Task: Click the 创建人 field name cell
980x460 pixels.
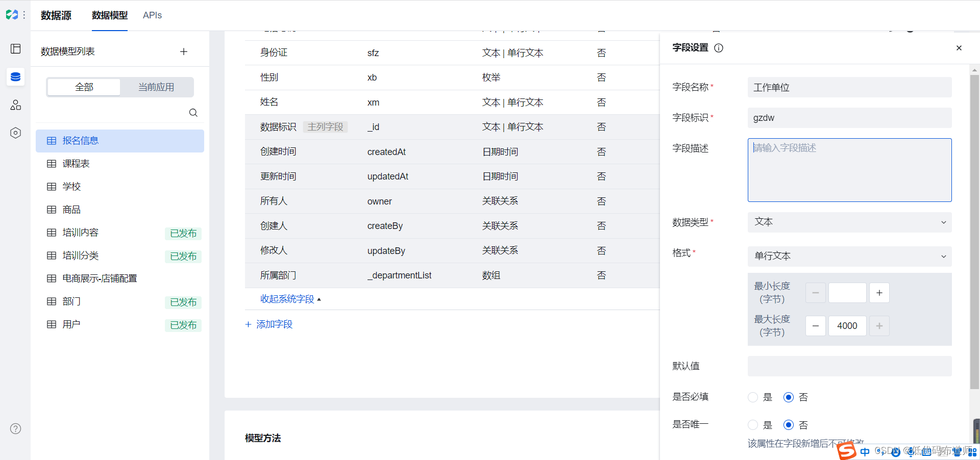Action: tap(274, 226)
